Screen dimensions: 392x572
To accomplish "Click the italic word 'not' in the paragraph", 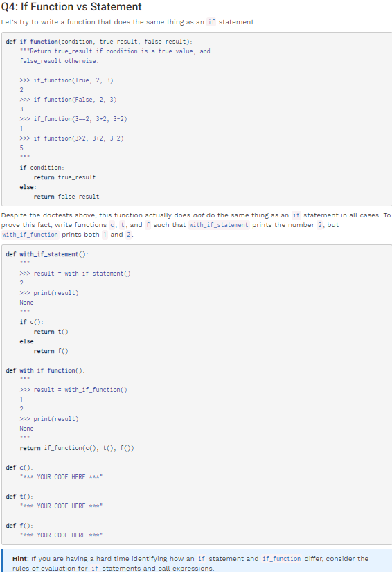I will [x=199, y=215].
